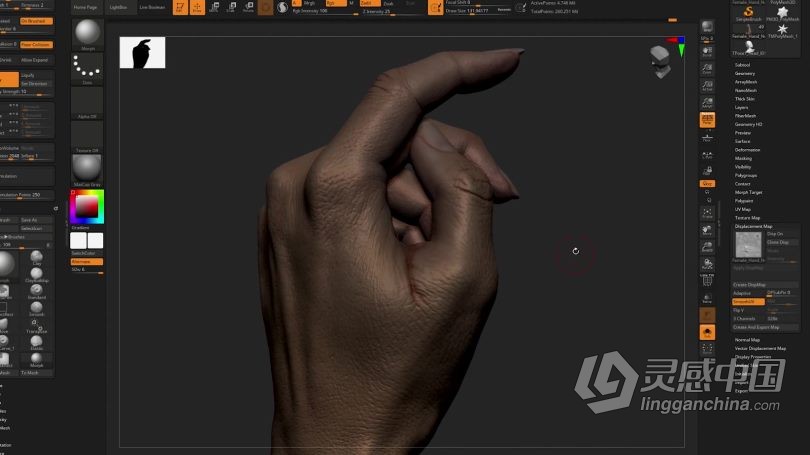
Task: Click the sculptris pro spiral icon
Action: (x=282, y=7)
